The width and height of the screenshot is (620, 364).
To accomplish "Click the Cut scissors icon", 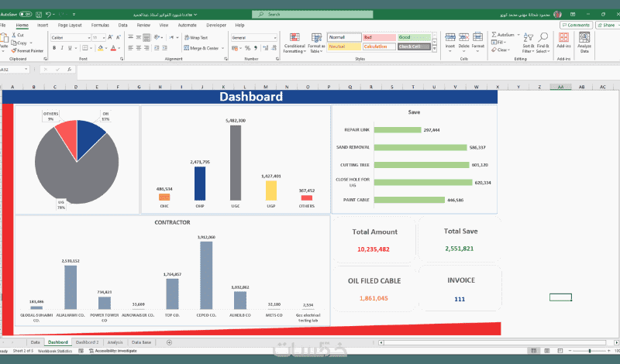I will click(14, 35).
